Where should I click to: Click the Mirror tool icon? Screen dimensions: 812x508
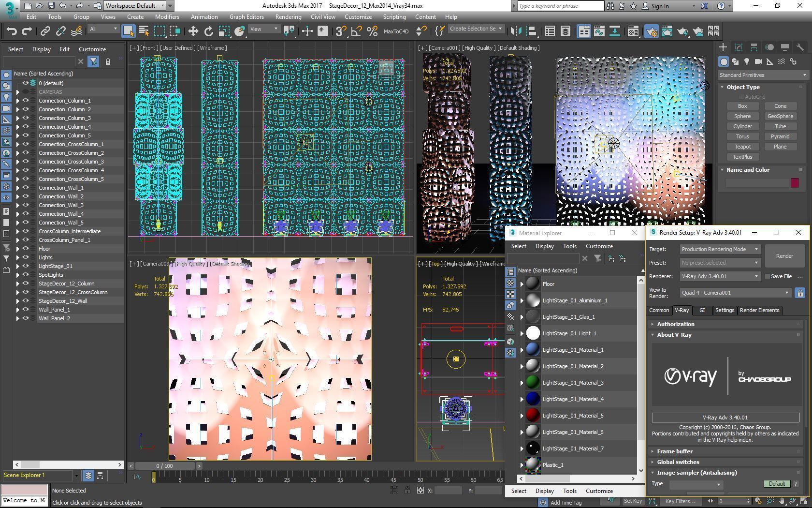pyautogui.click(x=516, y=31)
